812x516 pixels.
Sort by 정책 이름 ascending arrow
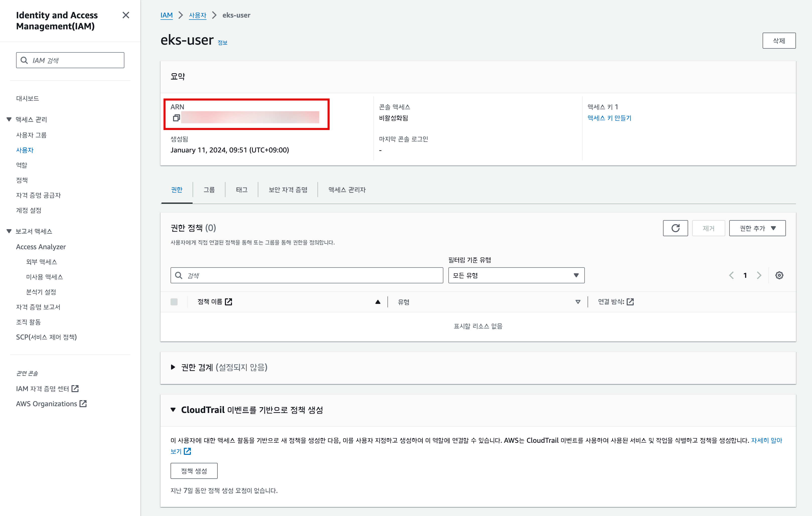(378, 302)
